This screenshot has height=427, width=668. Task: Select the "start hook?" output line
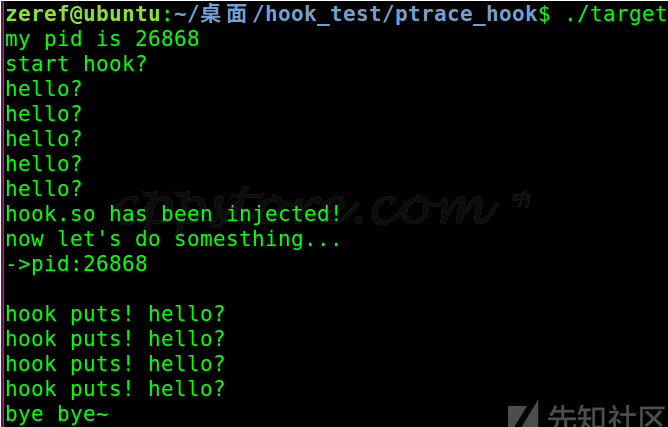[x=76, y=64]
